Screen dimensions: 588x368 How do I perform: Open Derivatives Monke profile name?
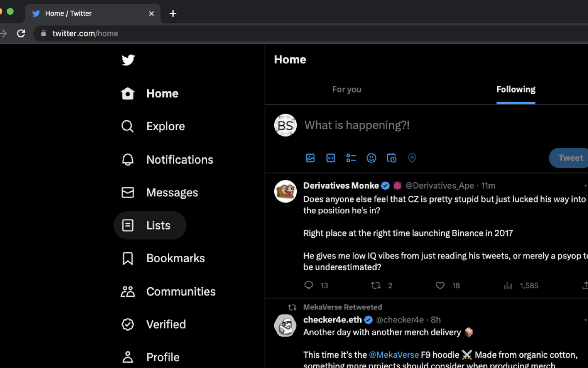(x=341, y=185)
